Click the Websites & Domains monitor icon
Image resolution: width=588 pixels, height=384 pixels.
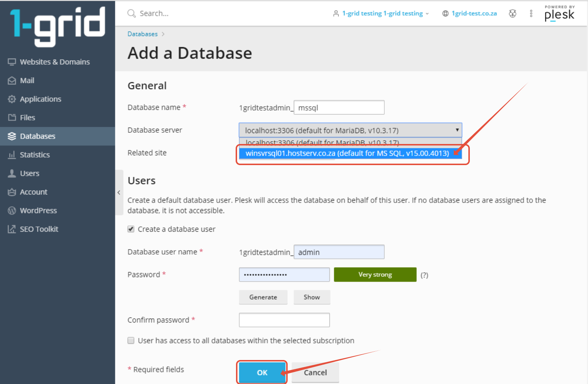(12, 62)
